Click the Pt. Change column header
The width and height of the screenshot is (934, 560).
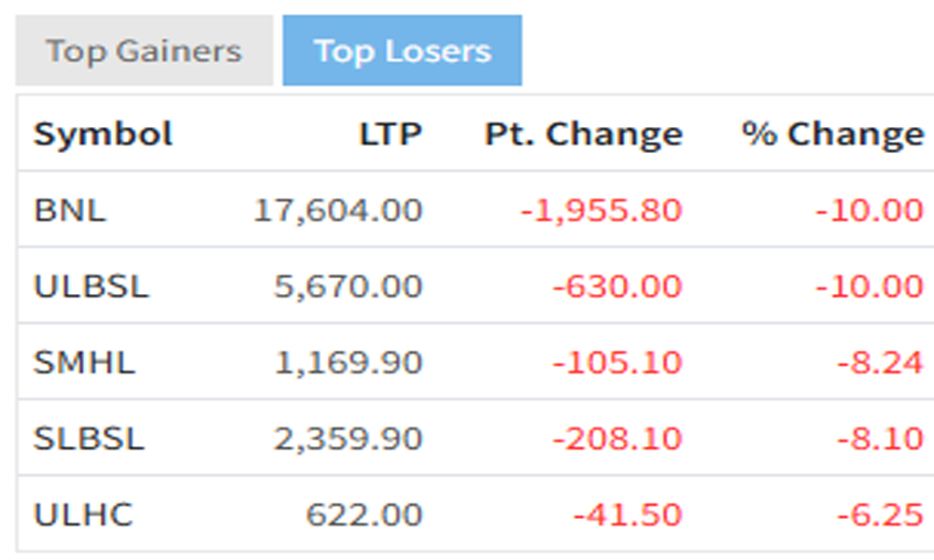click(583, 134)
